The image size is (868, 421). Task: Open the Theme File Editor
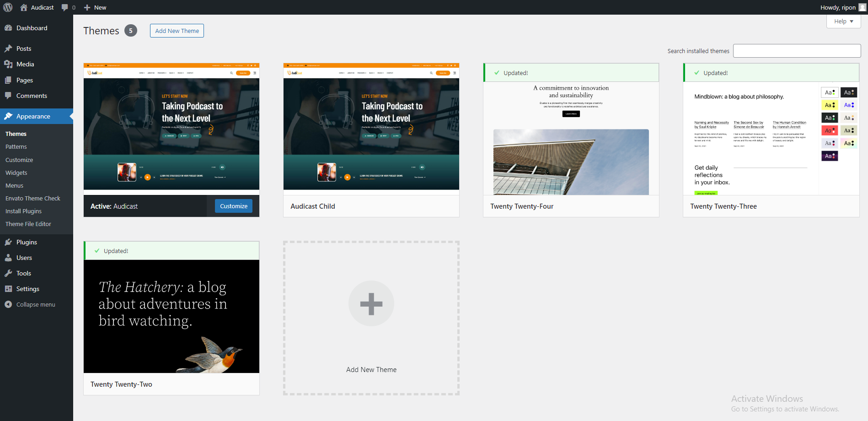28,224
